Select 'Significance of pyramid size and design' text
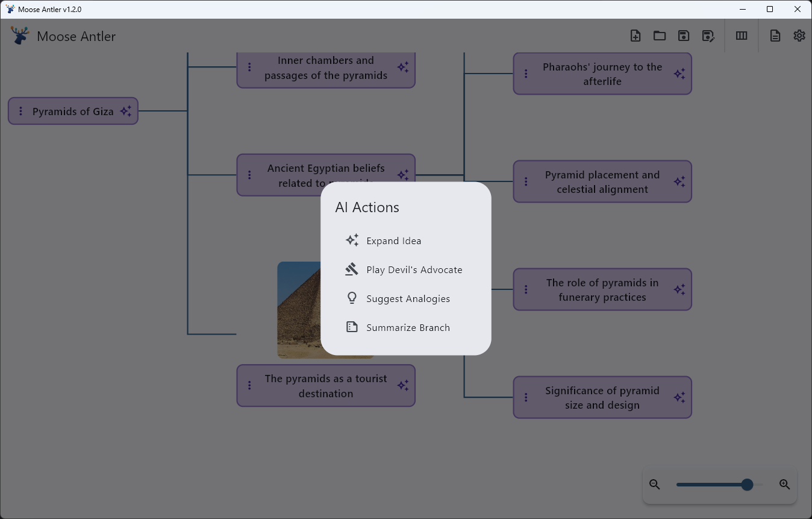 [602, 398]
